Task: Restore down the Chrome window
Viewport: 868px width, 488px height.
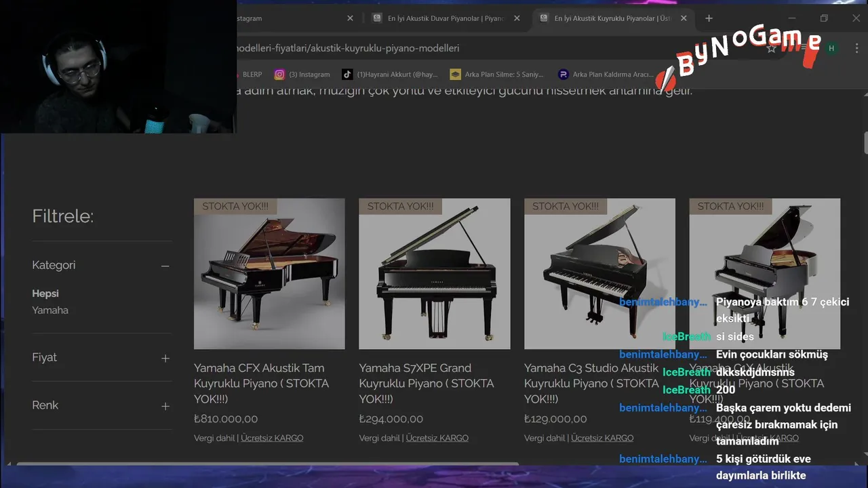Action: [x=824, y=18]
